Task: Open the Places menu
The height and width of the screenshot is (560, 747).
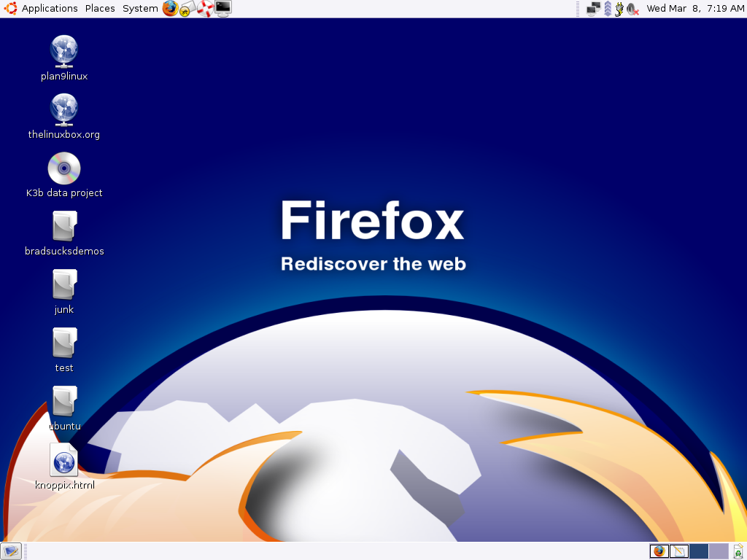Action: click(100, 9)
